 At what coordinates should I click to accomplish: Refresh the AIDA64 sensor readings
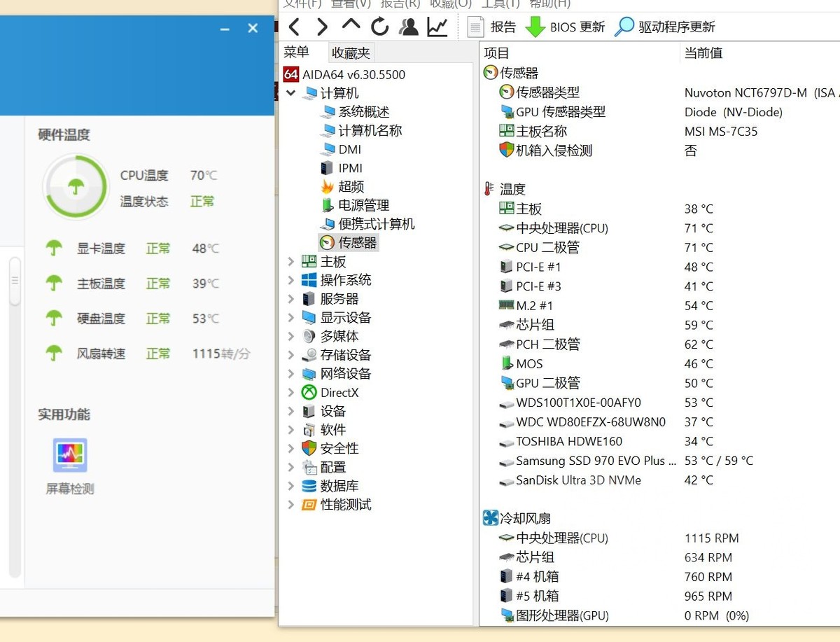click(x=379, y=27)
